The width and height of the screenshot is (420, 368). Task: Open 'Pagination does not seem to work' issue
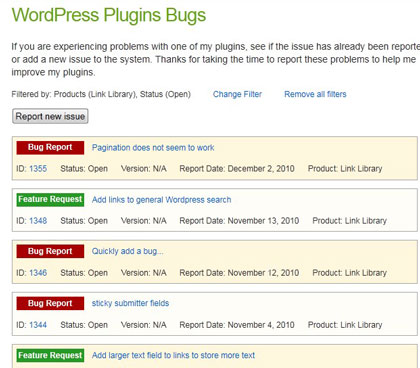[x=153, y=148]
